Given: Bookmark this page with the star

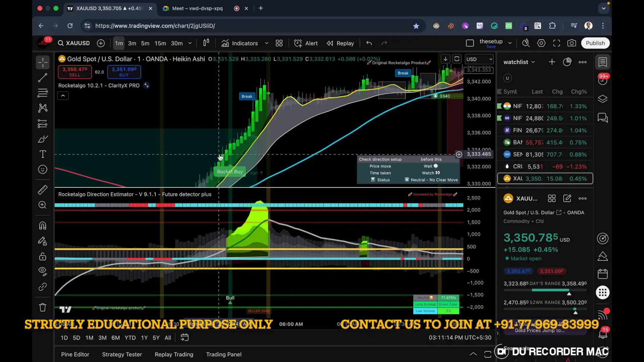Looking at the screenshot, I should pos(416,26).
